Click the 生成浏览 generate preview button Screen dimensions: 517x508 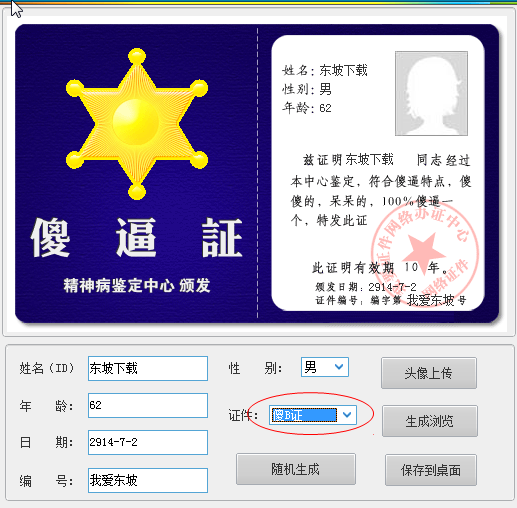[x=430, y=421]
